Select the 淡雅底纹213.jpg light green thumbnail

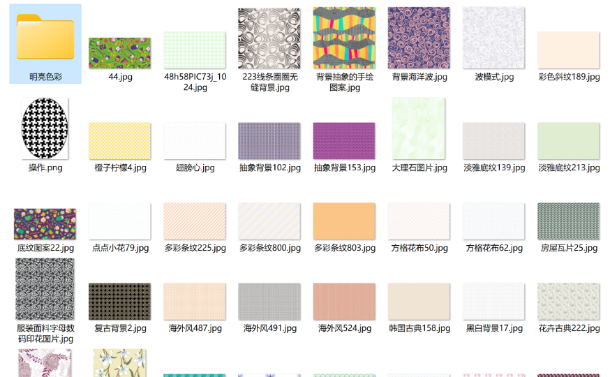click(x=568, y=141)
